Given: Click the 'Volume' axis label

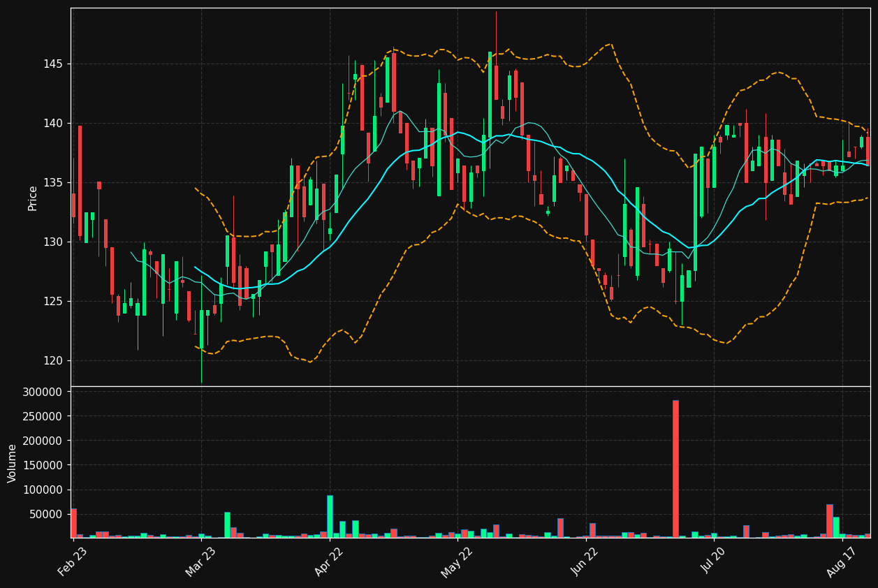Looking at the screenshot, I should click(x=13, y=463).
